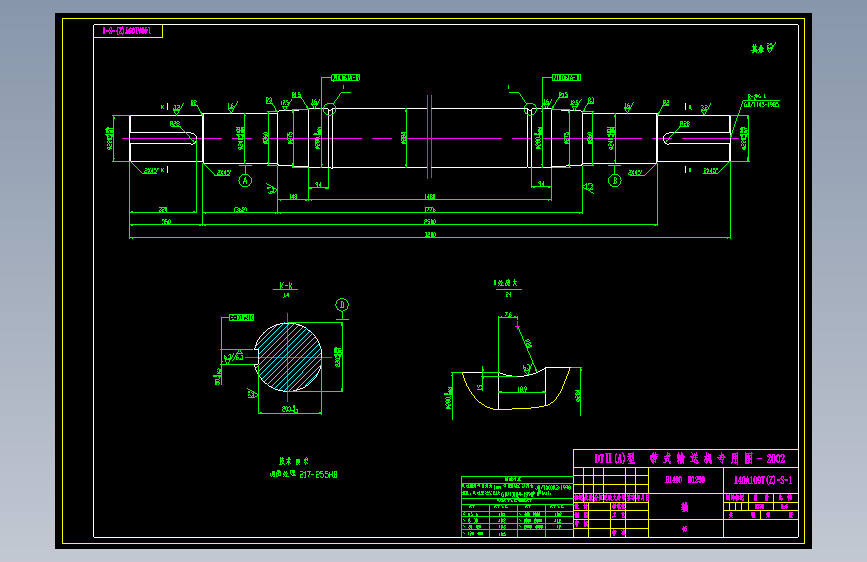Click the 'GB/T1145-1985' standard note

(761, 105)
